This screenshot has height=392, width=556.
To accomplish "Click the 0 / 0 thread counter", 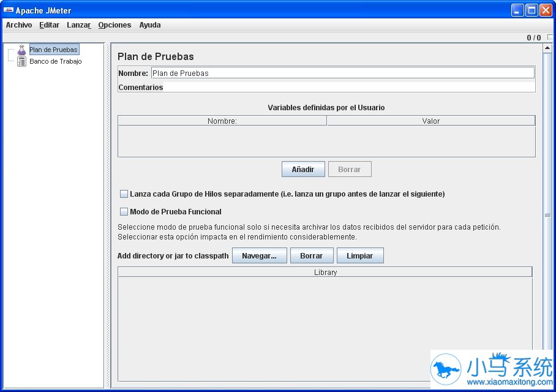I will tap(534, 37).
